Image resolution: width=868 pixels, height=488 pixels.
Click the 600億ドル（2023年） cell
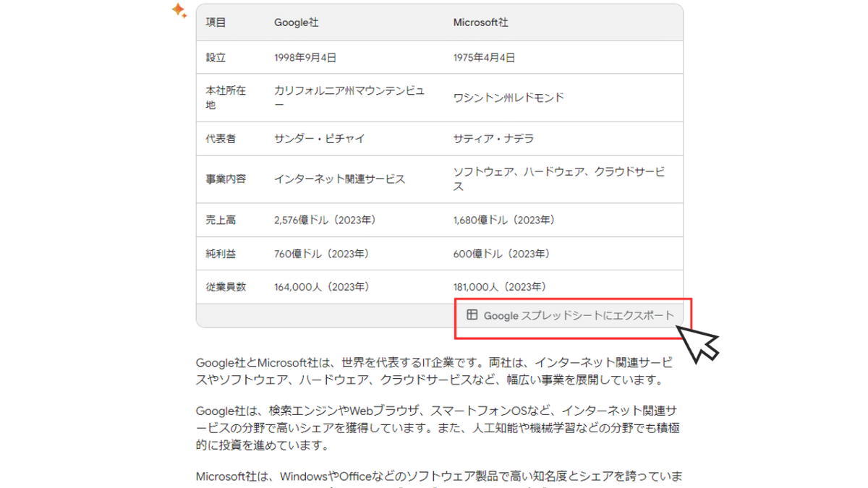(502, 254)
